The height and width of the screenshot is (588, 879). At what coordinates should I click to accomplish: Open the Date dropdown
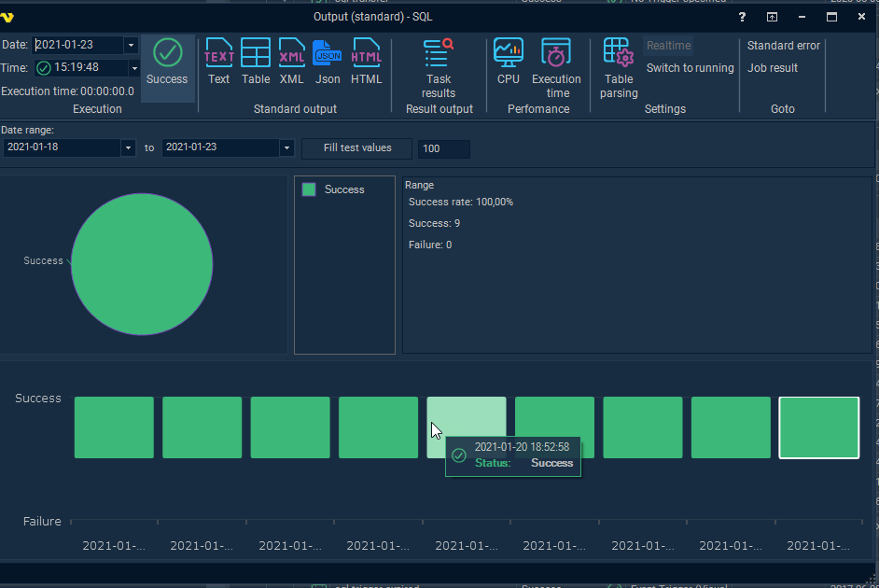click(131, 45)
